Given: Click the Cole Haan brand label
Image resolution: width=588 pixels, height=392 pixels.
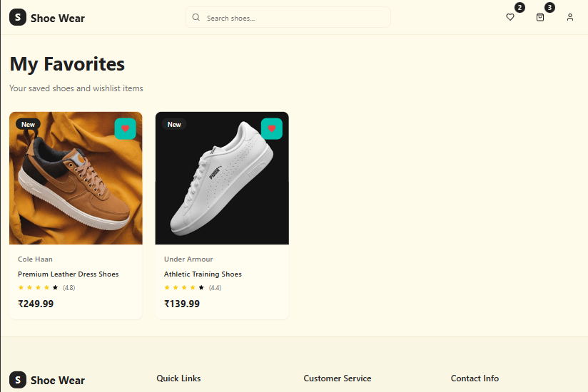Looking at the screenshot, I should coord(35,259).
